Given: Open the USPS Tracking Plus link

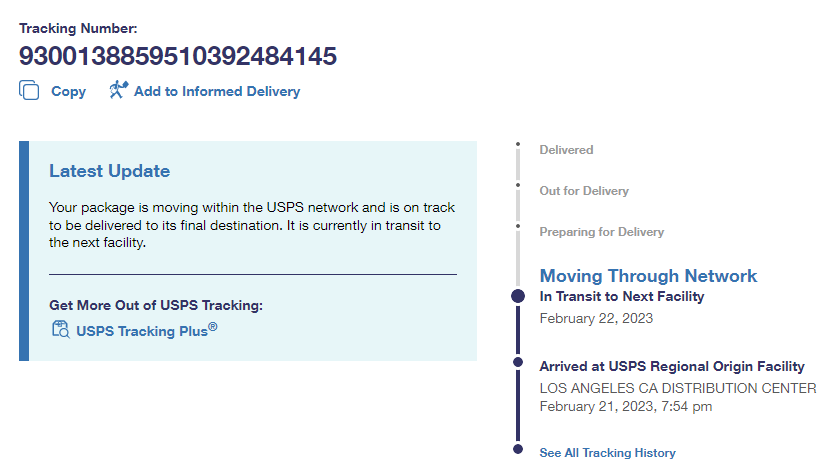Looking at the screenshot, I should 145,329.
